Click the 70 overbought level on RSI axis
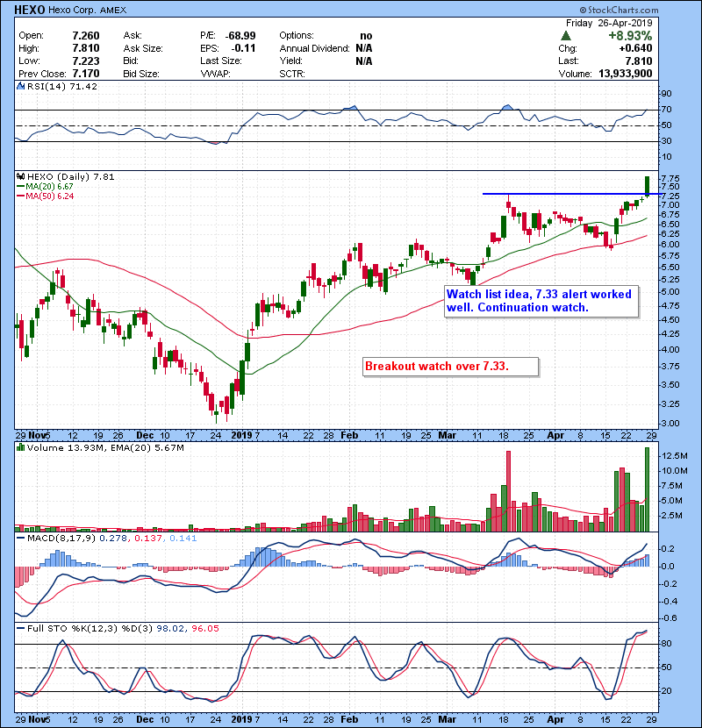702x728 pixels. tap(666, 110)
